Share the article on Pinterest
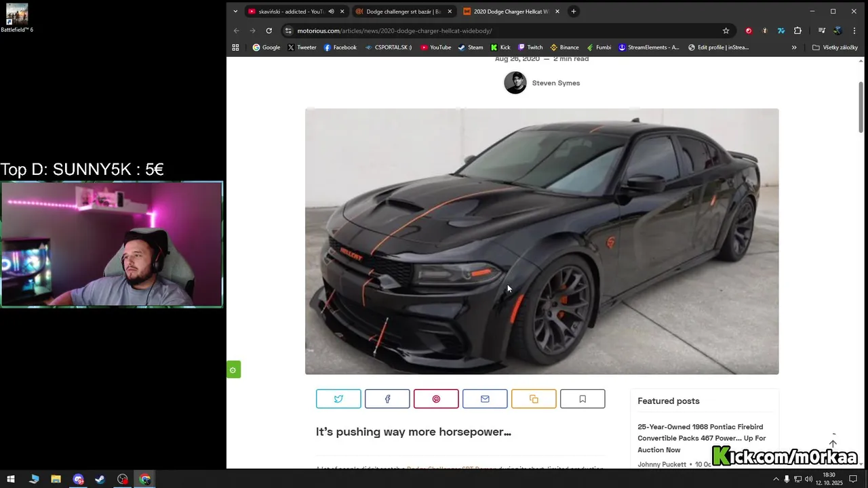Viewport: 868px width, 488px height. point(436,399)
